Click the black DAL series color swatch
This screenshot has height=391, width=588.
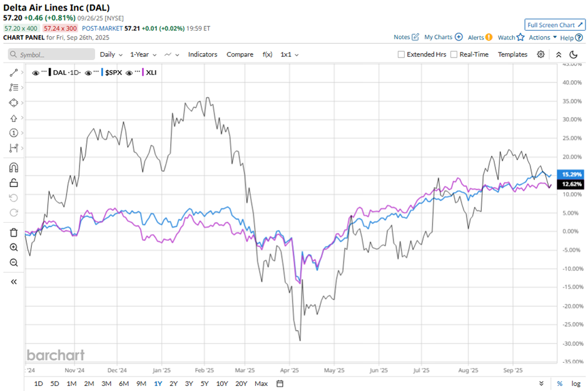(x=50, y=73)
